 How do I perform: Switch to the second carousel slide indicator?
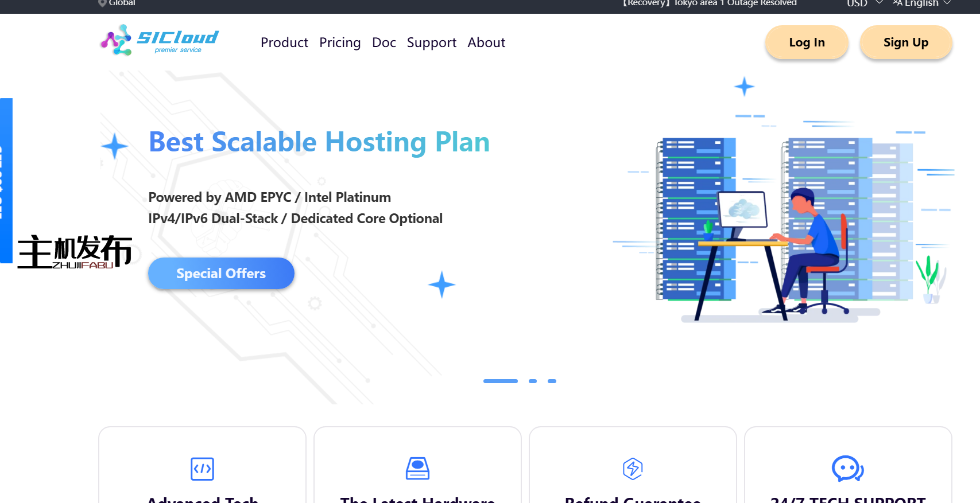[x=533, y=381]
